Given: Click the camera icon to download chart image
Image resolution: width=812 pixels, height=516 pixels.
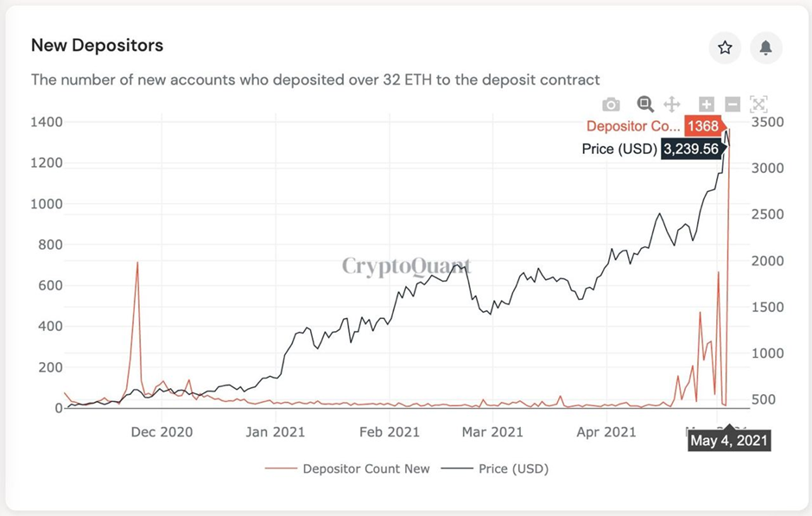Looking at the screenshot, I should point(612,104).
